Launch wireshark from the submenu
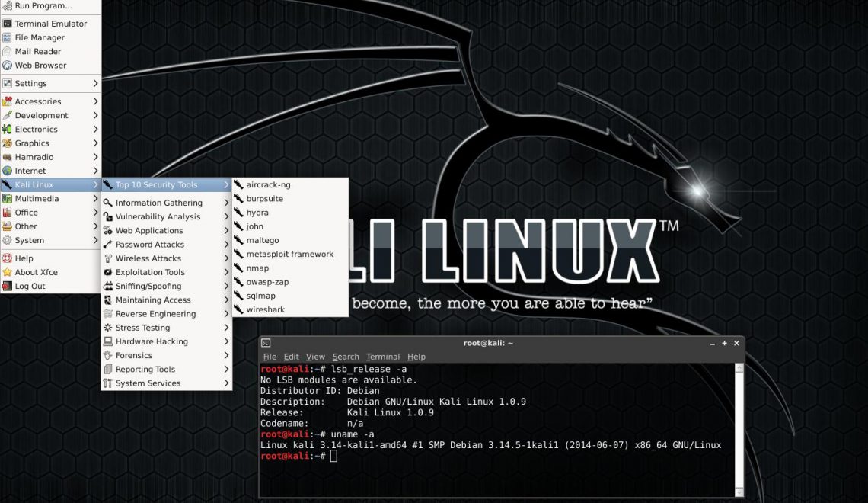 (x=291, y=309)
